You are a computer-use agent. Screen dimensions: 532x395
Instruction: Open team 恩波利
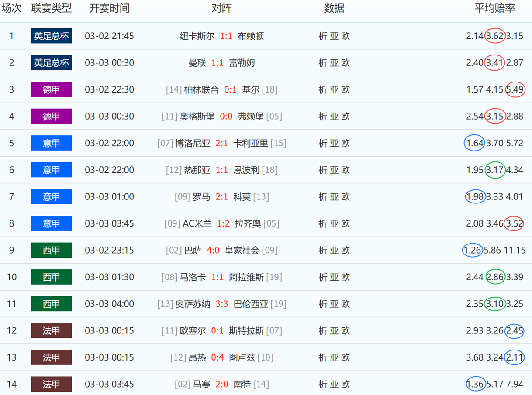click(246, 170)
